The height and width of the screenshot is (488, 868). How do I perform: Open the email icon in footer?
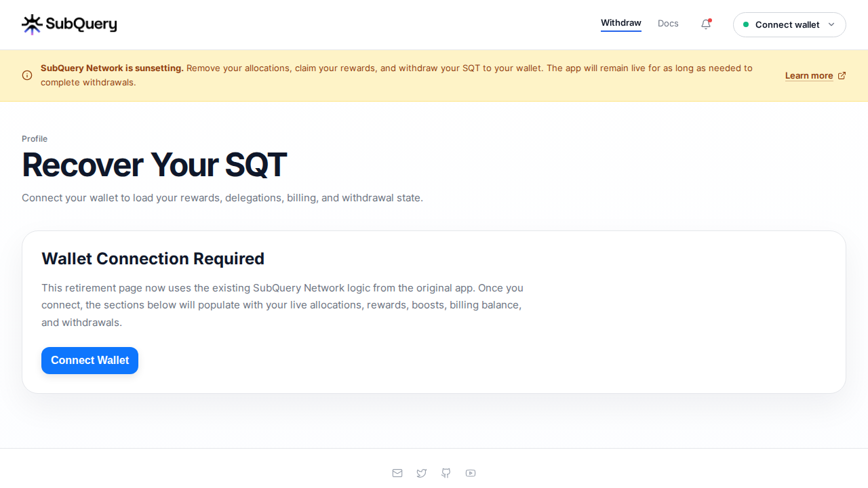pyautogui.click(x=397, y=473)
